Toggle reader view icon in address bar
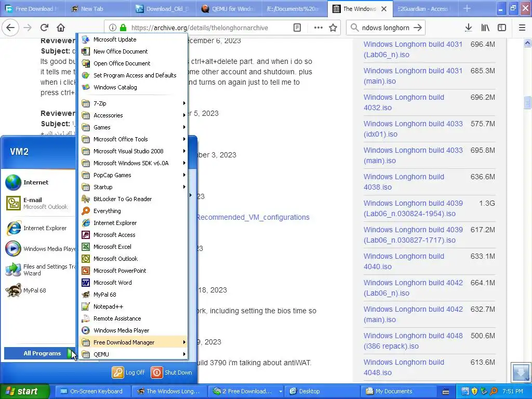 point(297,28)
